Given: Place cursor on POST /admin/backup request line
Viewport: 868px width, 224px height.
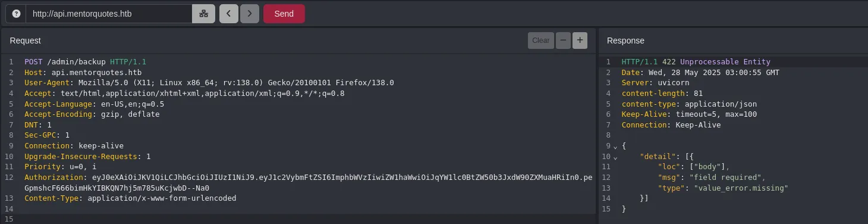Looking at the screenshot, I should pyautogui.click(x=85, y=62).
